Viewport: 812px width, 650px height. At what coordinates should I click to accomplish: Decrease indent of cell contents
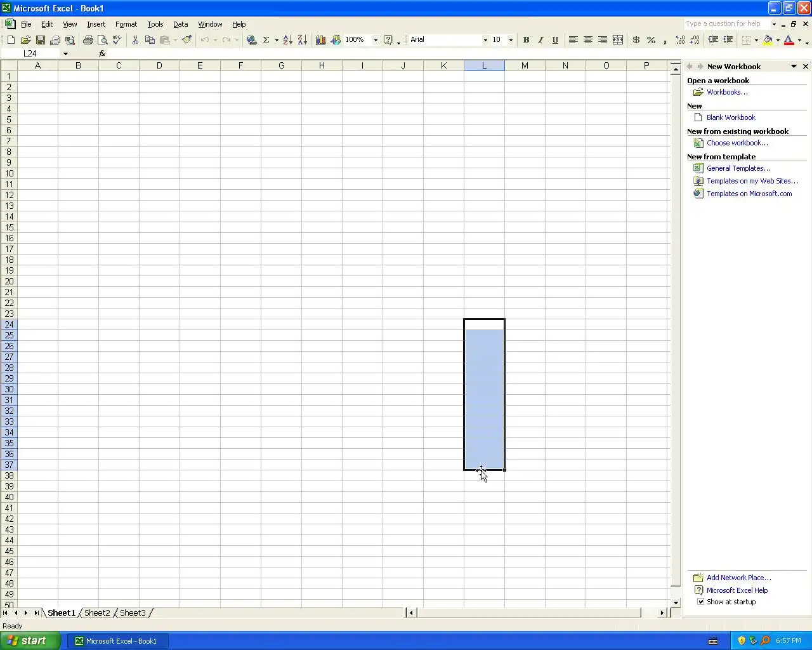[x=713, y=40]
